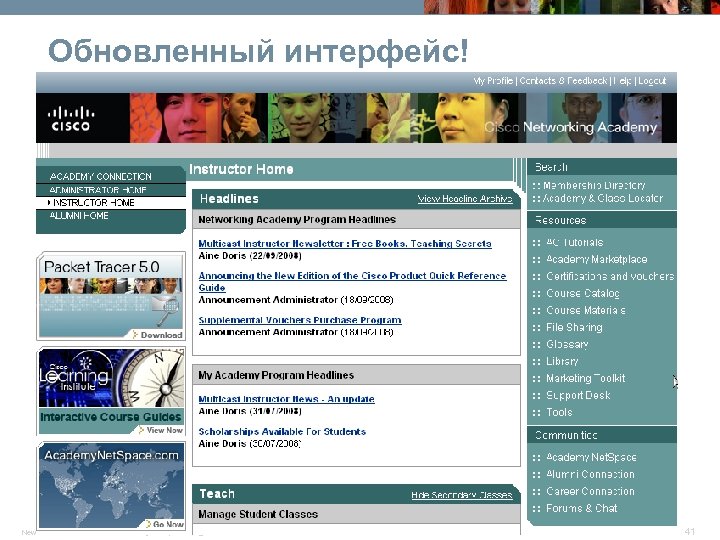Select Instructor Home in left menu
The height and width of the screenshot is (540, 720).
pyautogui.click(x=92, y=202)
